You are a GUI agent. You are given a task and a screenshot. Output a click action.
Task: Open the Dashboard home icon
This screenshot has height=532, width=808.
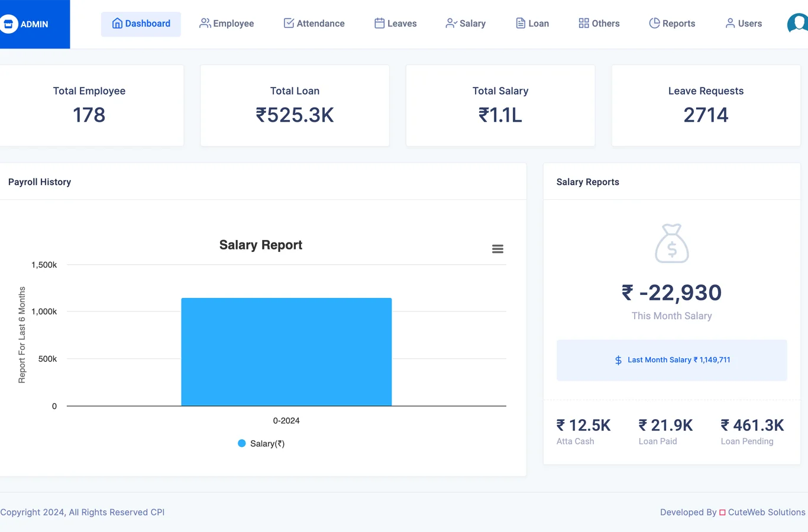(117, 24)
